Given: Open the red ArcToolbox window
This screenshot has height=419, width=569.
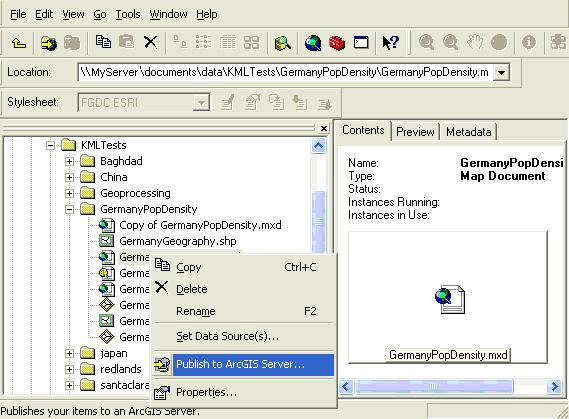Looking at the screenshot, I should point(337,43).
